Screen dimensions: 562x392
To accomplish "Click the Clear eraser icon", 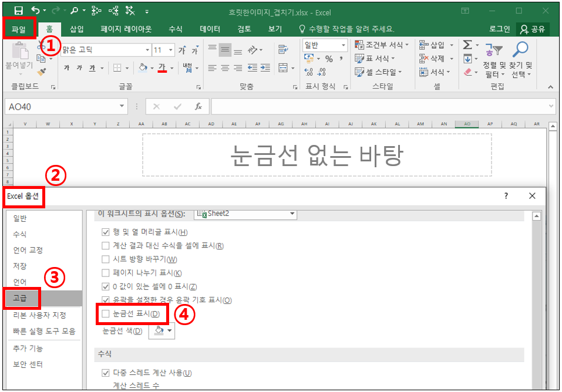I will coord(467,72).
